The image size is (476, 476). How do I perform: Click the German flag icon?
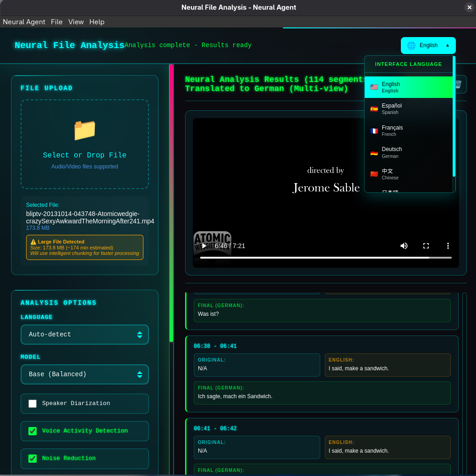click(374, 152)
